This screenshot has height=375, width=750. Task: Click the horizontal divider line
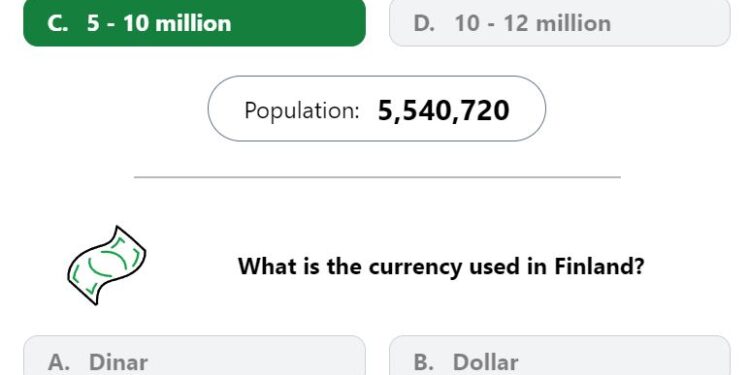tap(377, 177)
